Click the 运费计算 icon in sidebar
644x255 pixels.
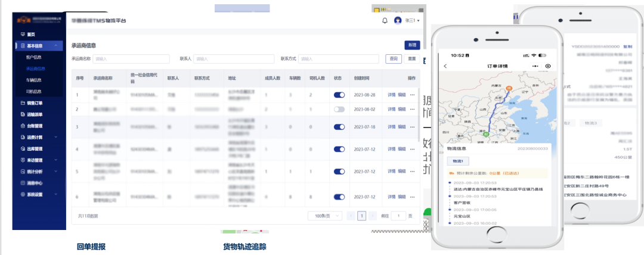click(23, 137)
